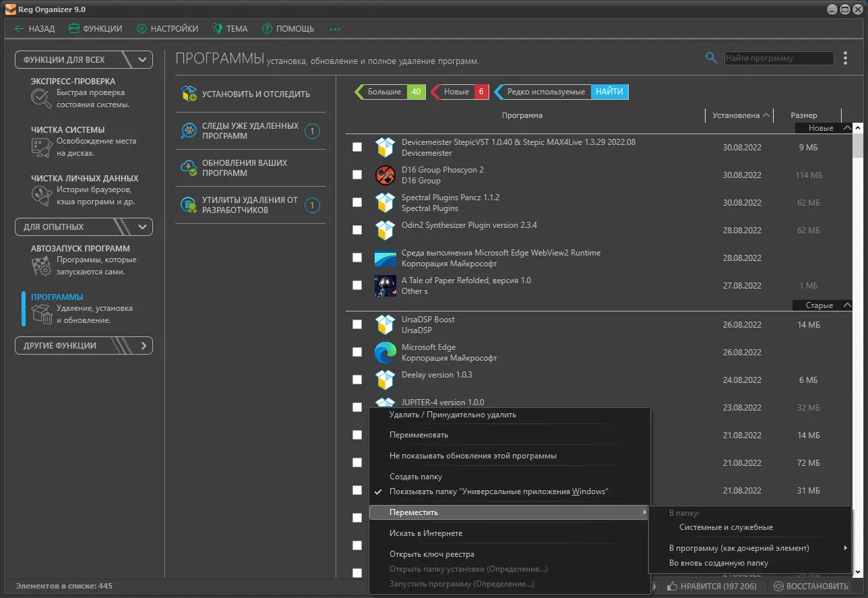Click the Express-Проверка sidebar icon

[x=41, y=98]
